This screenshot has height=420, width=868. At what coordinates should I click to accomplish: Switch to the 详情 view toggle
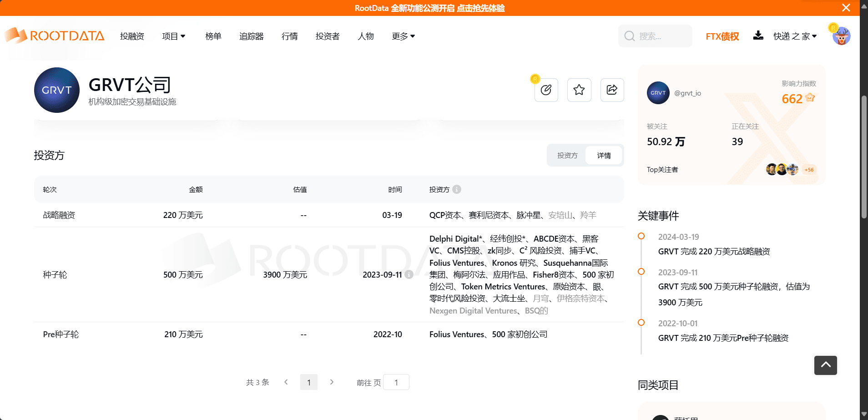[604, 156]
